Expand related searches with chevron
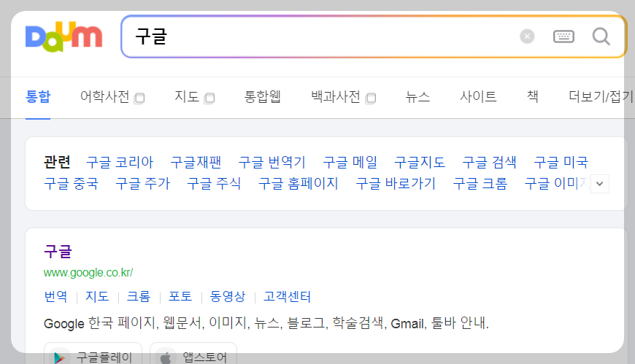 [x=600, y=184]
